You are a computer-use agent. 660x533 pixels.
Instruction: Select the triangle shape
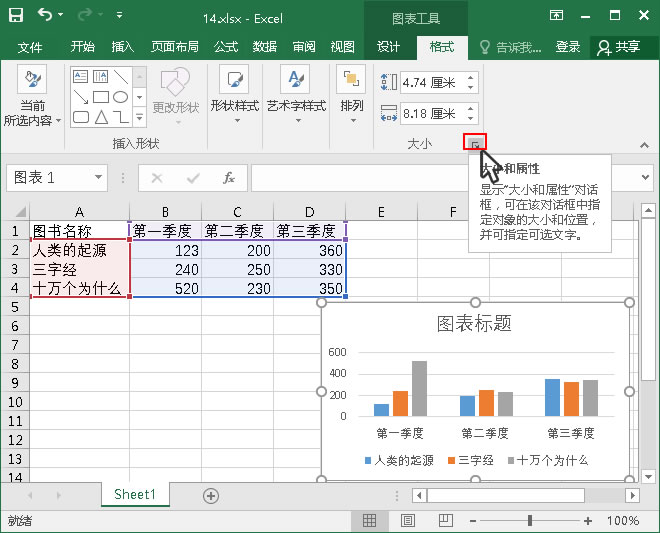[x=101, y=117]
